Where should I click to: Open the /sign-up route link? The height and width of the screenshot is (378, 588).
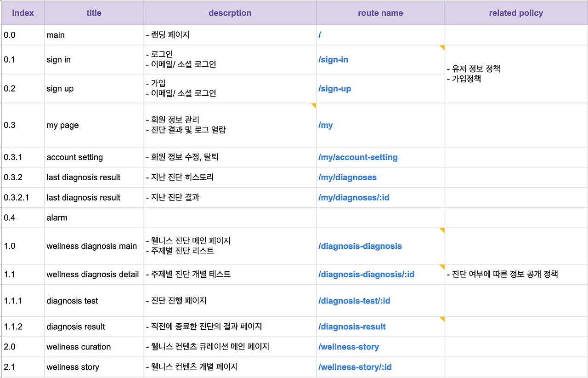pos(335,88)
